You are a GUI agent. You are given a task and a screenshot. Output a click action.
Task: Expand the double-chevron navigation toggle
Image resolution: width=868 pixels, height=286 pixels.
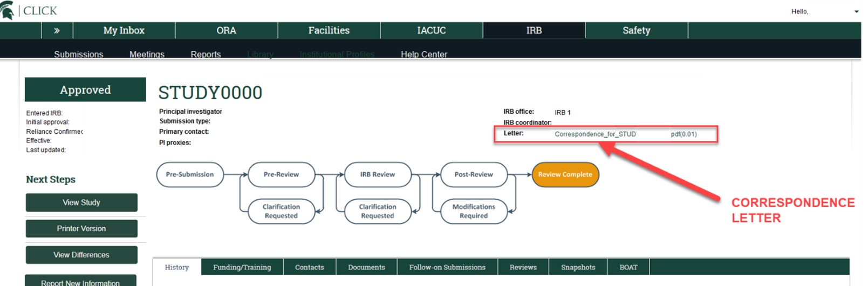coord(57,31)
